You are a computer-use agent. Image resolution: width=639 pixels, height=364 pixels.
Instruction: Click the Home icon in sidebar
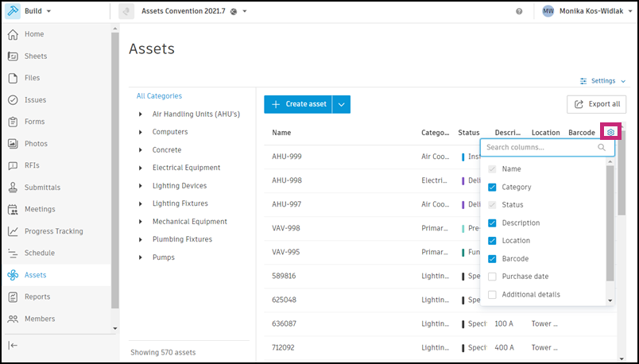[x=13, y=34]
